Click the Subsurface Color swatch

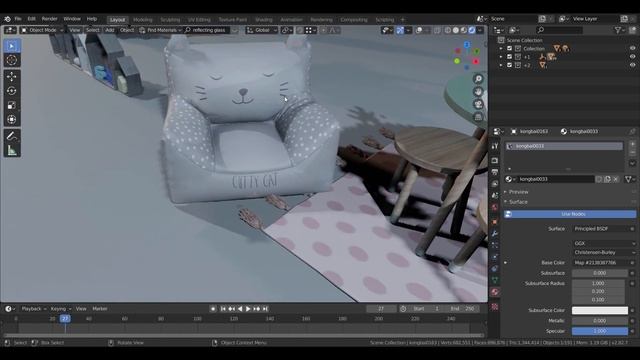tap(600, 311)
